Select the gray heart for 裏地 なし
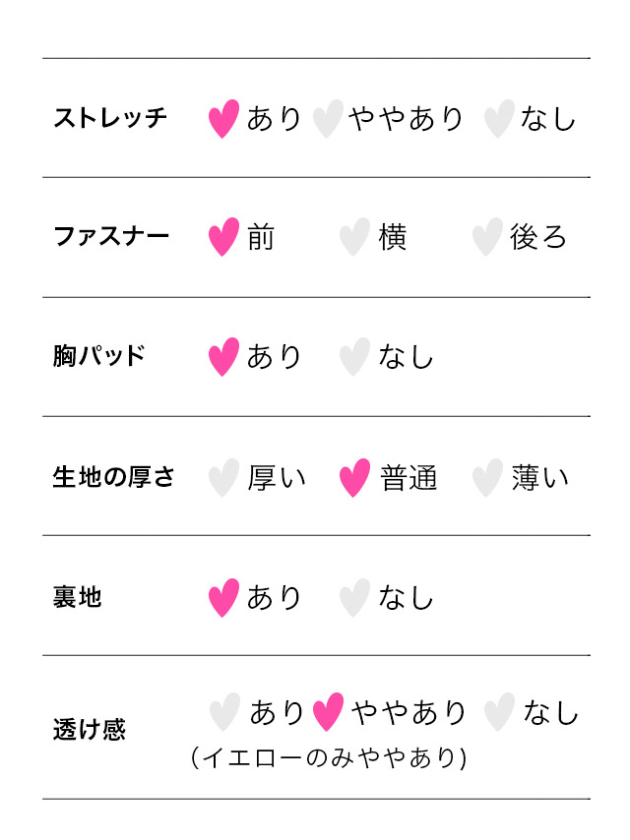630x840 pixels. pyautogui.click(x=354, y=598)
